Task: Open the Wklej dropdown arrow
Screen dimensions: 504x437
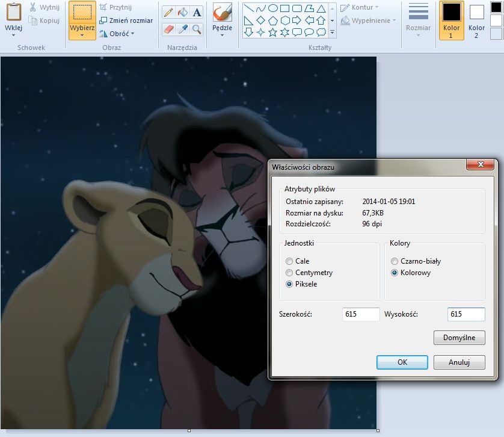Action: pos(13,35)
